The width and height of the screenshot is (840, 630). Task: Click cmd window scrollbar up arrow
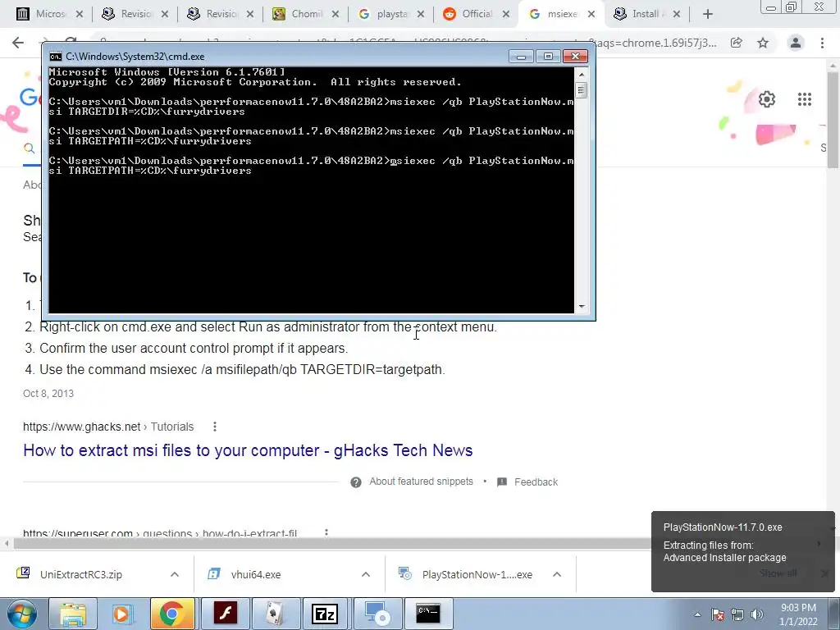click(x=582, y=75)
